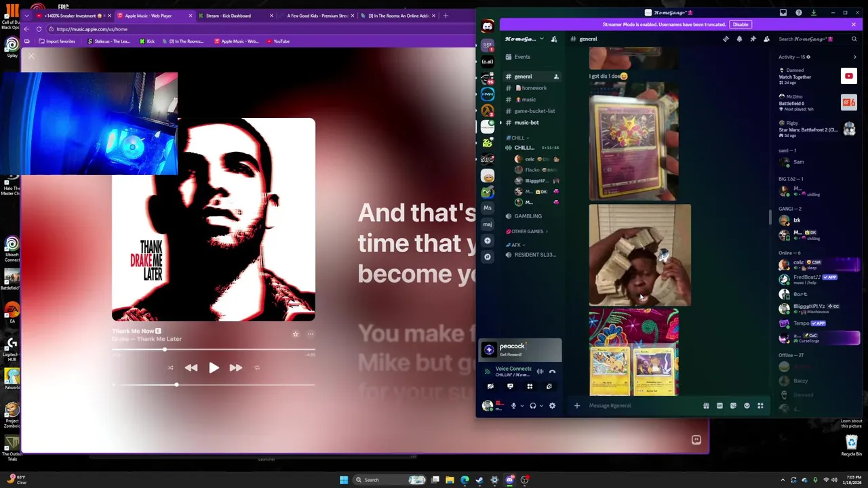Viewport: 868px width, 488px height.
Task: Open Discord direct messages home
Action: [x=488, y=26]
